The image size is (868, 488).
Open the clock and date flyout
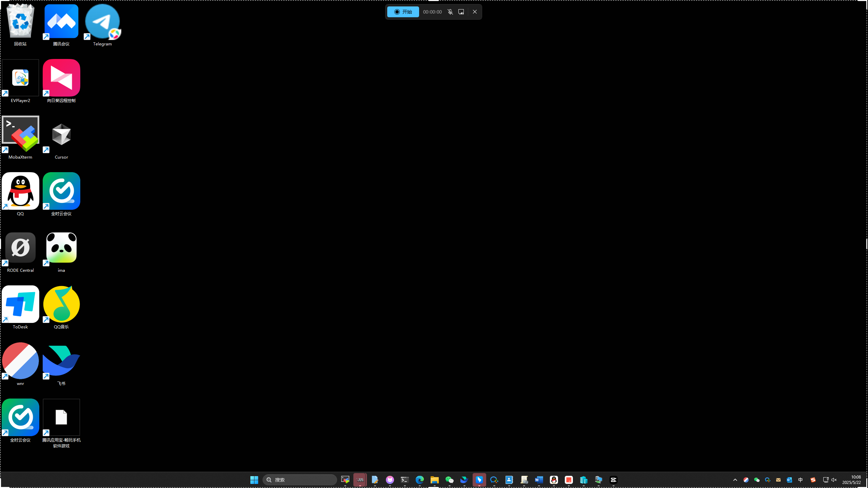851,480
